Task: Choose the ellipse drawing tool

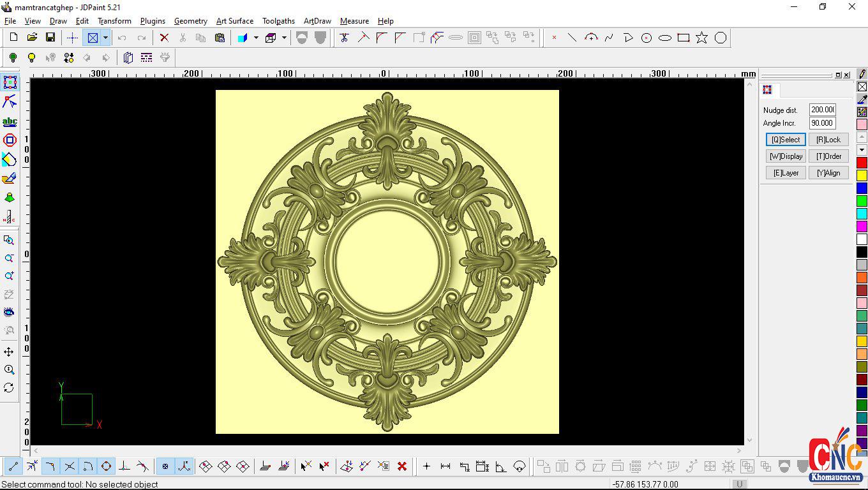Action: pos(664,38)
